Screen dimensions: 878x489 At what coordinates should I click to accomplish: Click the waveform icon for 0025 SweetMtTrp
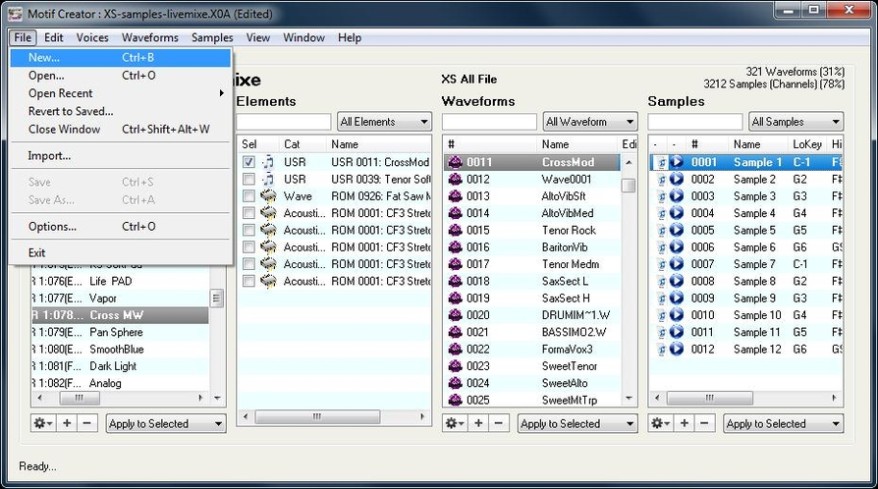pos(455,400)
